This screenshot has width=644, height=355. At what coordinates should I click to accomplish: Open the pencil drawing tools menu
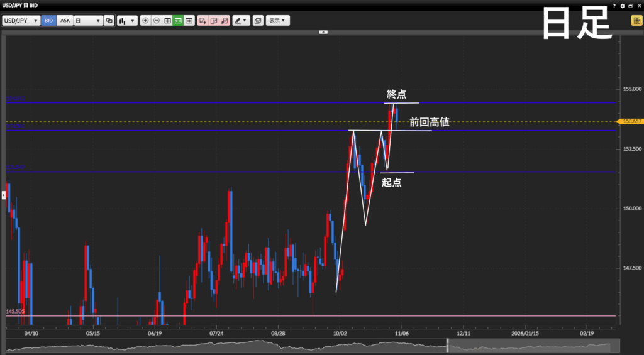pos(241,21)
